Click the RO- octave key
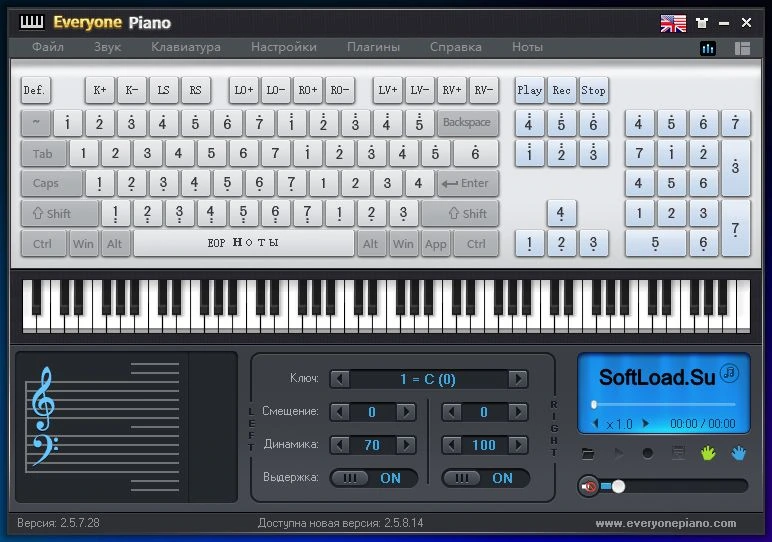Viewport: 772px width, 542px height. 340,90
